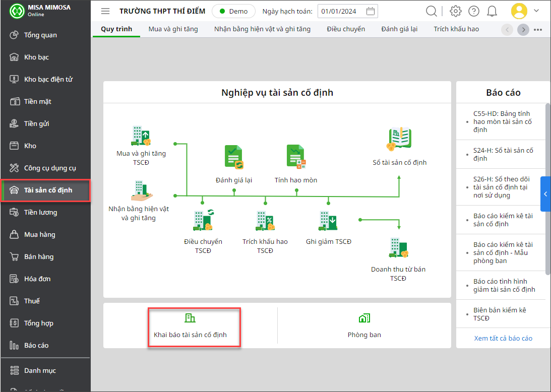Open the notification bell

pos(492,11)
